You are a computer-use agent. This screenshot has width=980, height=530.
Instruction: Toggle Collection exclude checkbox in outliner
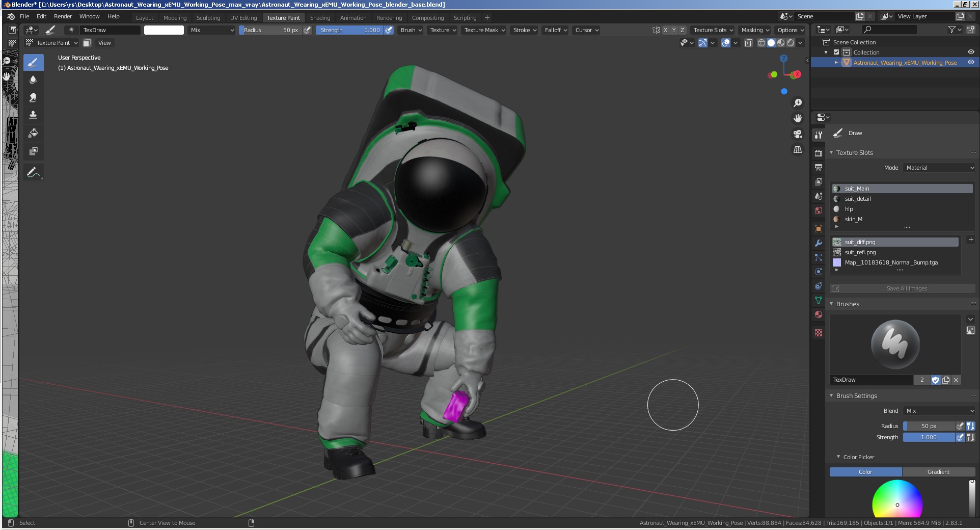pos(836,52)
